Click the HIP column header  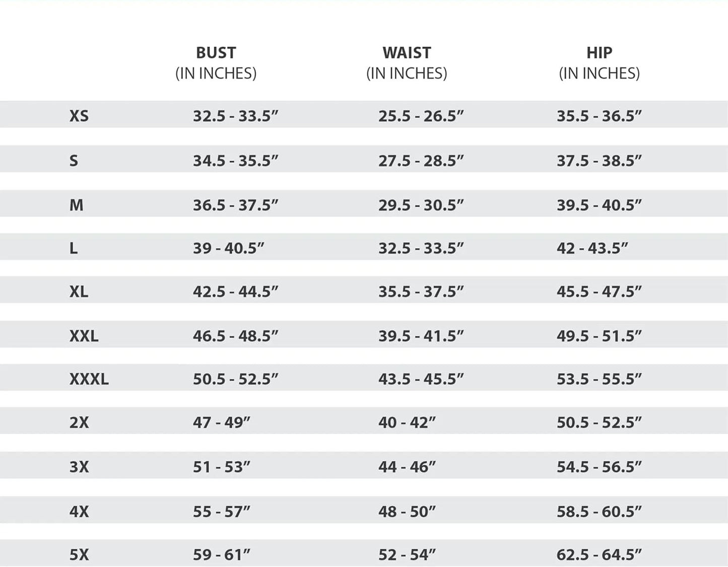[x=599, y=53]
